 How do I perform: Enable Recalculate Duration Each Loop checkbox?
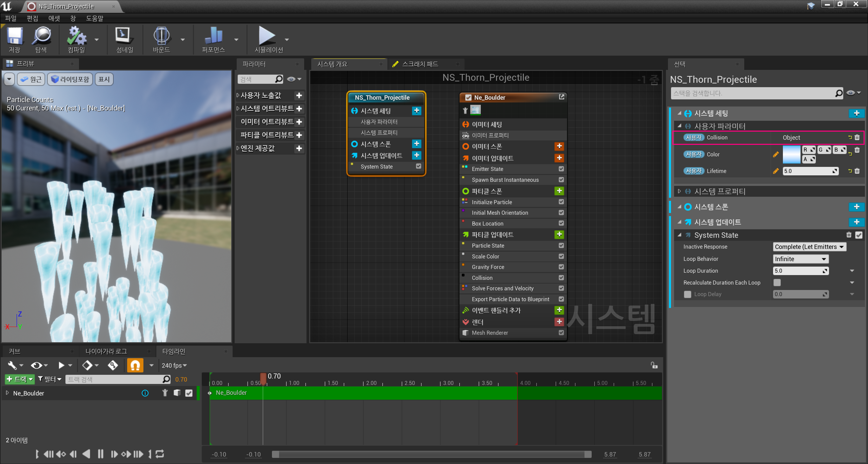point(777,283)
